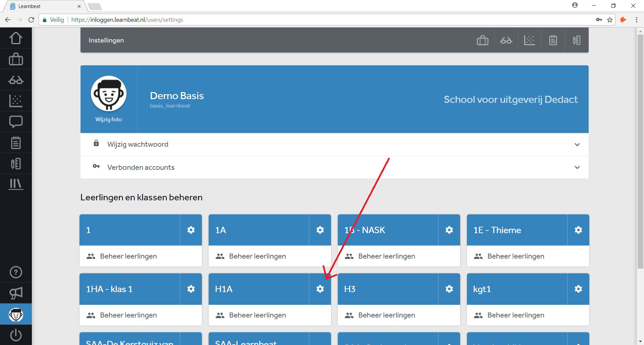Bookmark page with the star icon
The height and width of the screenshot is (345, 644).
610,20
